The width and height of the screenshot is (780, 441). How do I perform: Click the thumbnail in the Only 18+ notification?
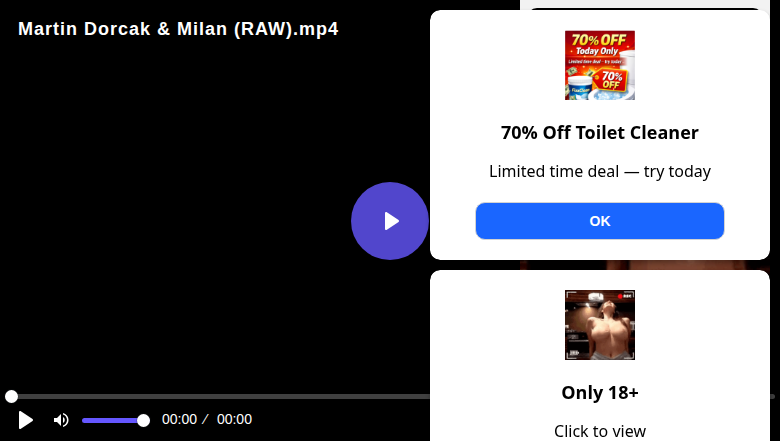[599, 325]
